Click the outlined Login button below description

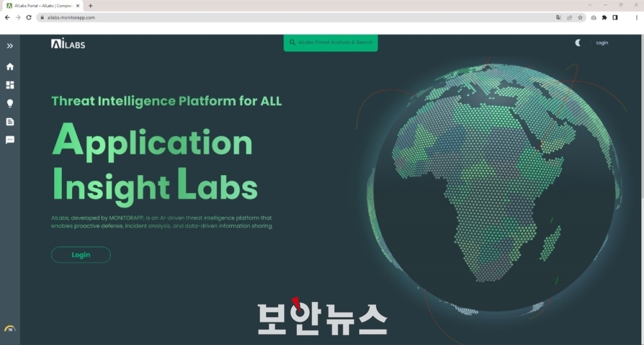81,255
